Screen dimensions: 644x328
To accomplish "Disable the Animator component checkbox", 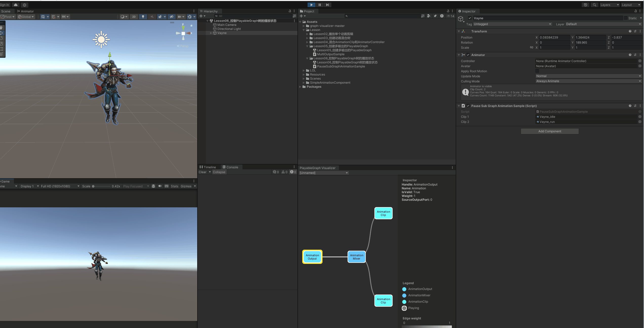I will (468, 55).
